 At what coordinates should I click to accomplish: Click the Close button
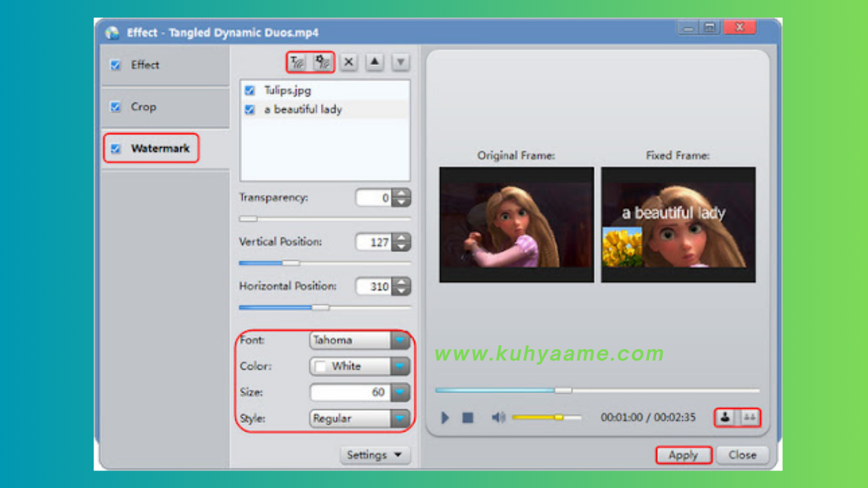743,455
